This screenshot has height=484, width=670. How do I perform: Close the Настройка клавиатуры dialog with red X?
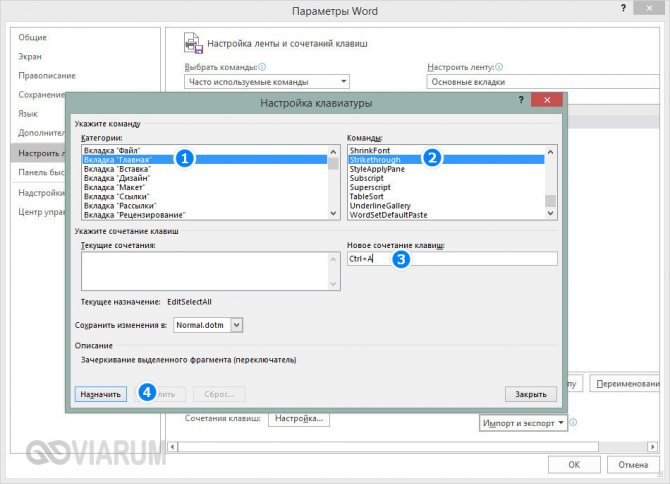point(547,100)
